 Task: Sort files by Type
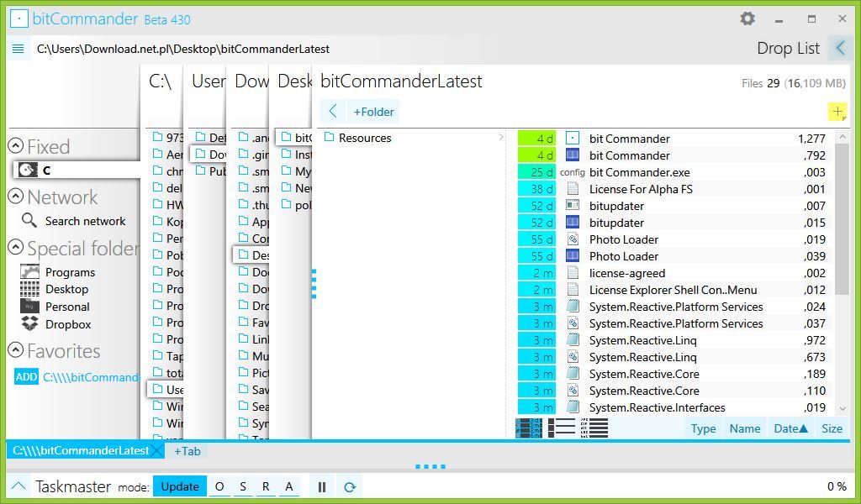(704, 428)
